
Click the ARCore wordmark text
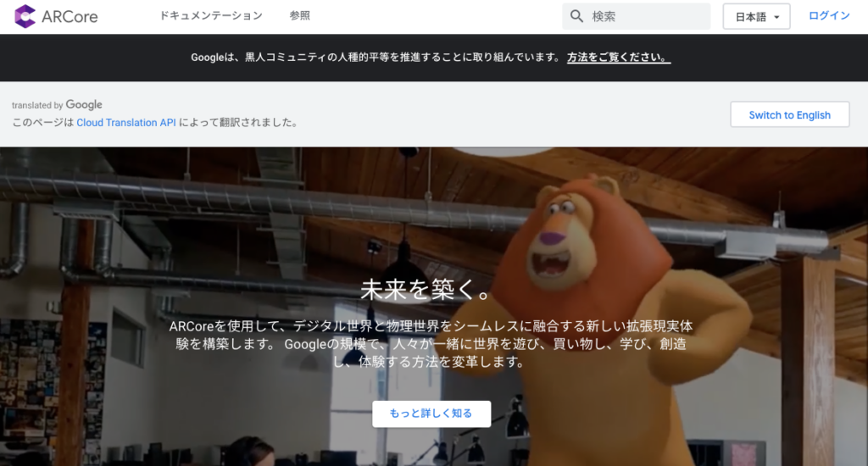coord(70,17)
